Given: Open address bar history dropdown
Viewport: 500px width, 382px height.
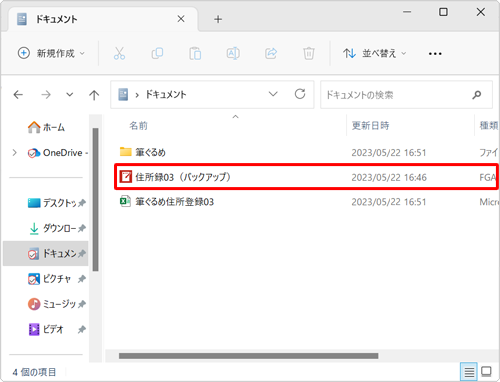Looking at the screenshot, I should (273, 94).
